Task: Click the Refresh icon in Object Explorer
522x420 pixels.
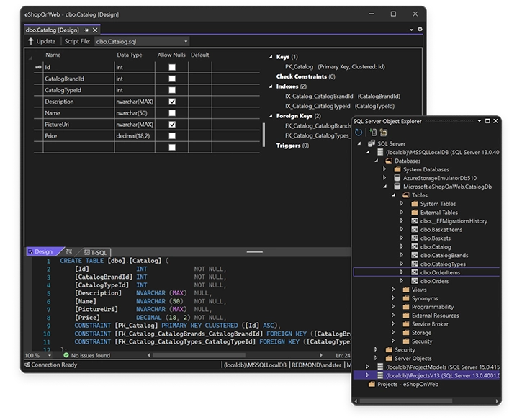Action: point(359,133)
